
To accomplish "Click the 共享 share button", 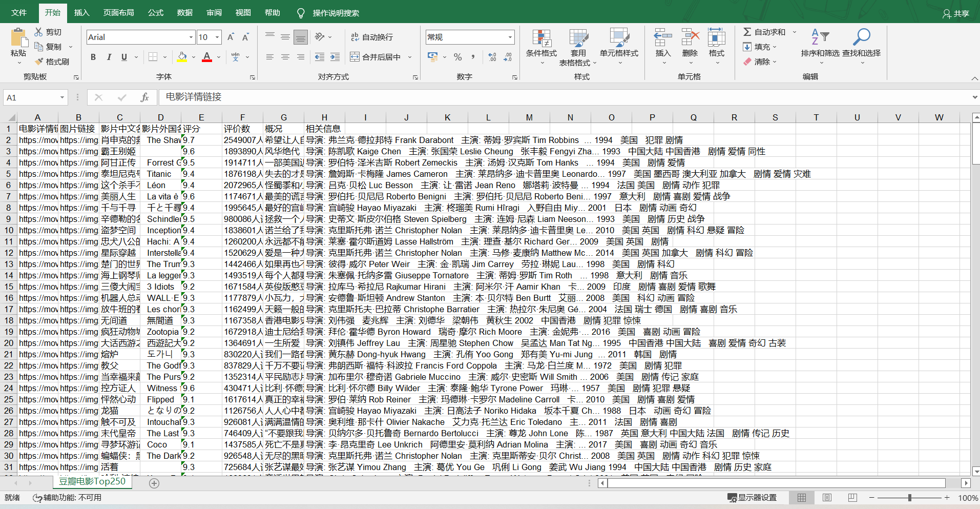I will (x=956, y=13).
